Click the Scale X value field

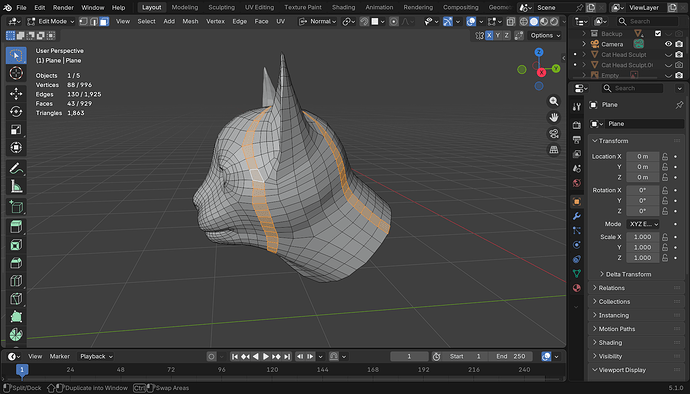coord(642,237)
